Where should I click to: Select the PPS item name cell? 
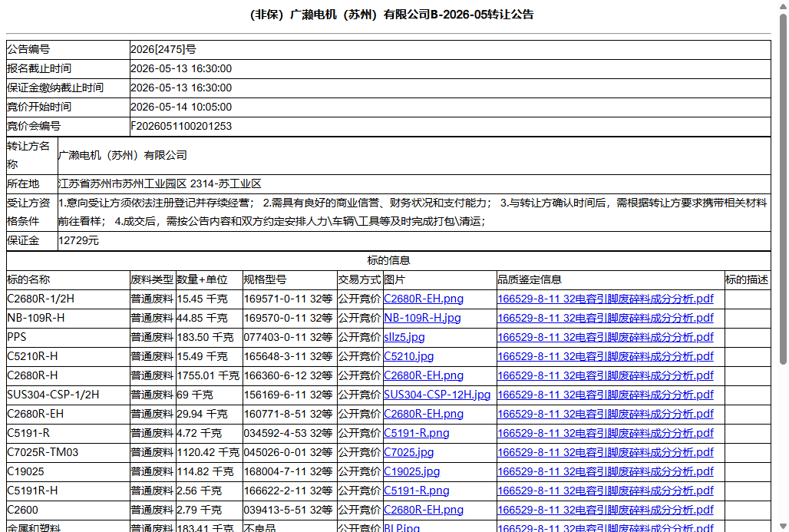68,337
